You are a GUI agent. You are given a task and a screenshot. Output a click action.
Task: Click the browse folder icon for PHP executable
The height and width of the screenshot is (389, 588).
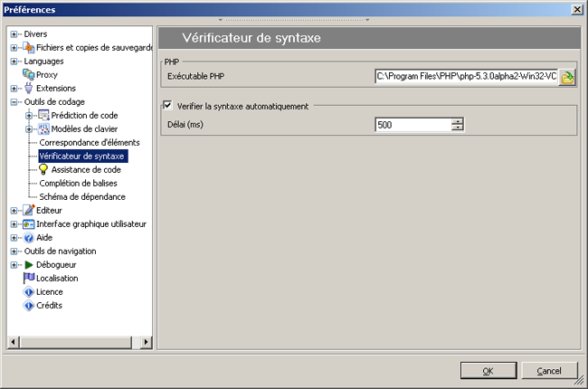pos(567,78)
